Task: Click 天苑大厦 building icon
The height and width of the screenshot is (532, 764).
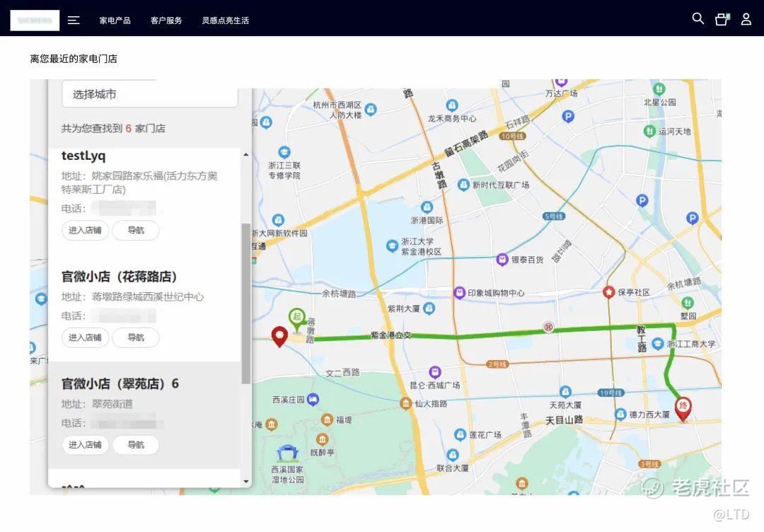Action: pyautogui.click(x=565, y=392)
